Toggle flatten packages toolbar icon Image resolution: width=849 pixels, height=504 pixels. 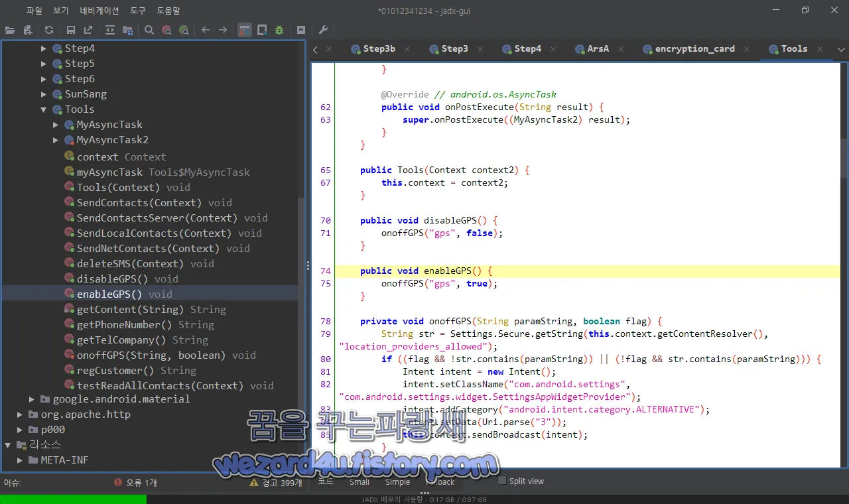point(127,30)
